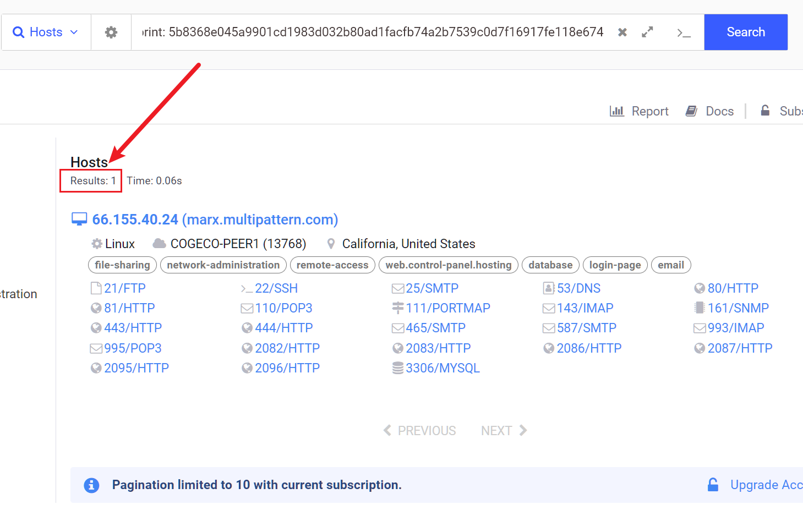Screen dimensions: 803x532
Task: Click the info icon in pagination notice
Action: tap(91, 485)
